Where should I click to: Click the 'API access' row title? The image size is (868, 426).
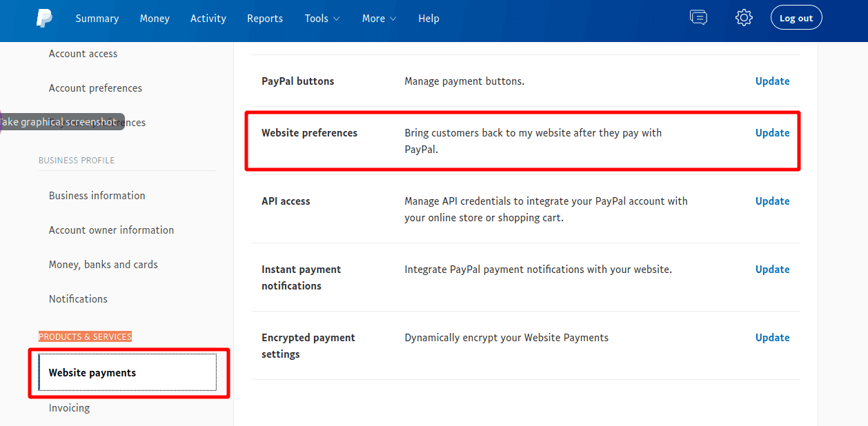click(x=286, y=201)
